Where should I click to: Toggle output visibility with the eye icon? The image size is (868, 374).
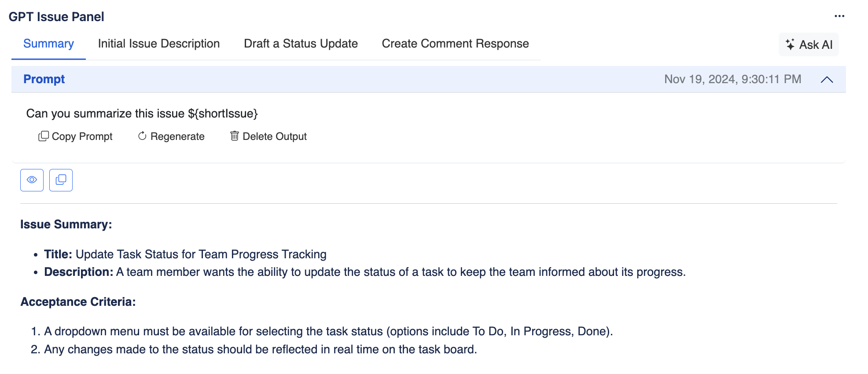[x=32, y=180]
